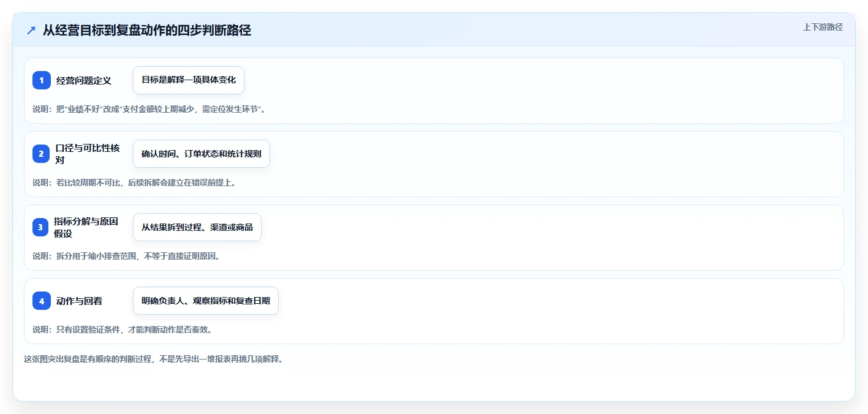Viewport: 868px width, 414px height.
Task: Click step number 3 badge
Action: (40, 227)
